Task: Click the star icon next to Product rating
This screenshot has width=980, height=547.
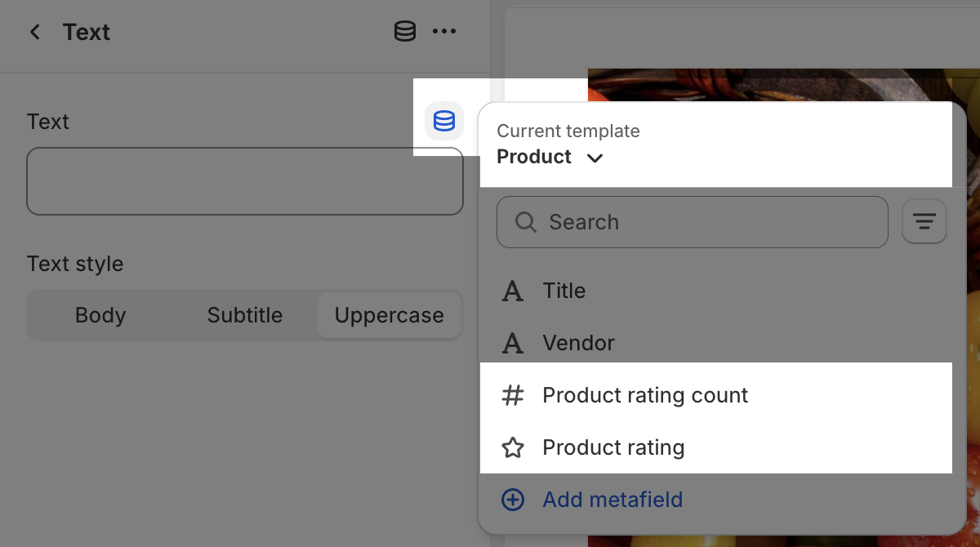Action: pos(512,447)
